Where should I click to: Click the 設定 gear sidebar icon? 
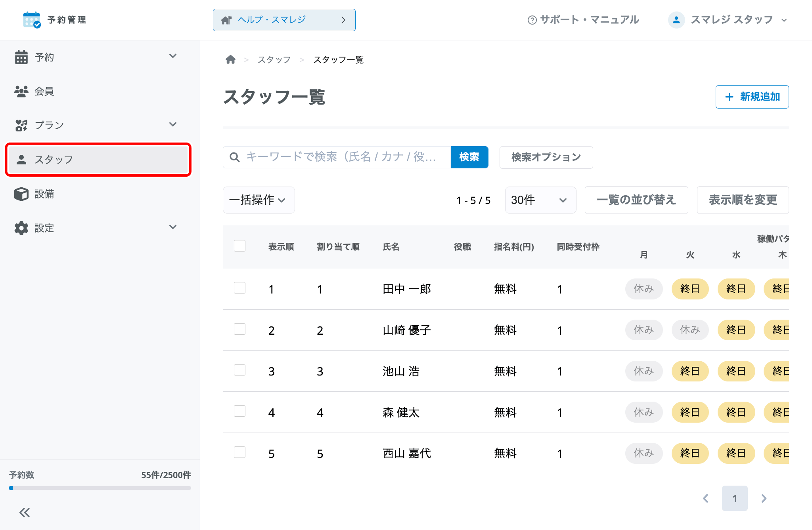pos(21,228)
